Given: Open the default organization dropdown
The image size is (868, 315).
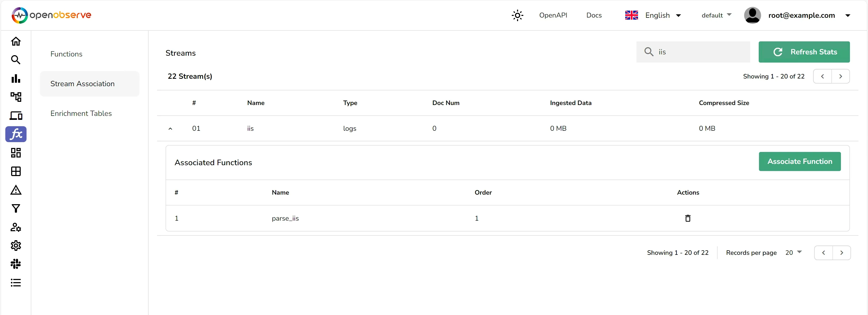Looking at the screenshot, I should click(716, 15).
